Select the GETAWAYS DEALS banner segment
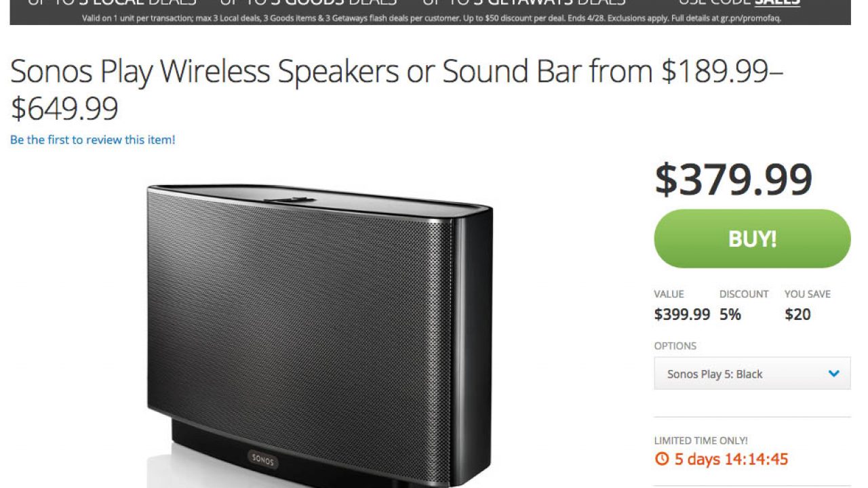 [x=524, y=3]
